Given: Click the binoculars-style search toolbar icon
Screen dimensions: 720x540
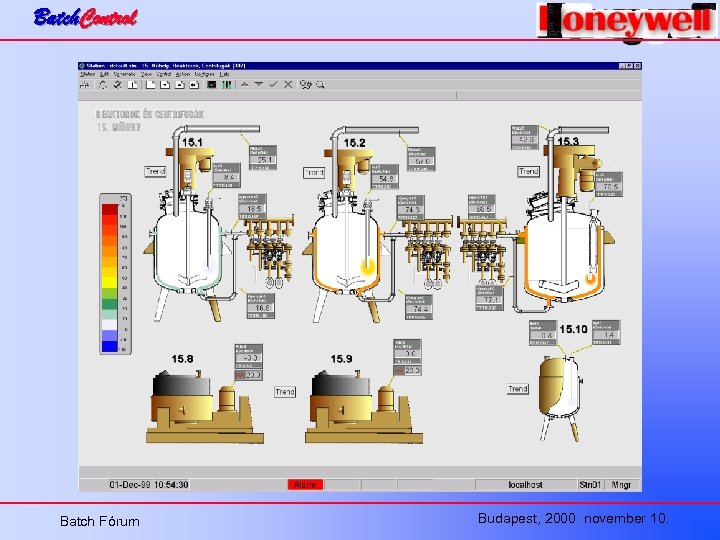Looking at the screenshot, I should pyautogui.click(x=306, y=84).
